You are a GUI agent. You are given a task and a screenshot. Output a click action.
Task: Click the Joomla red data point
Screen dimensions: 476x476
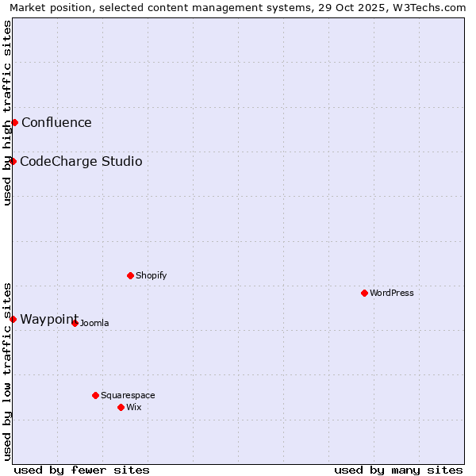[75, 323]
